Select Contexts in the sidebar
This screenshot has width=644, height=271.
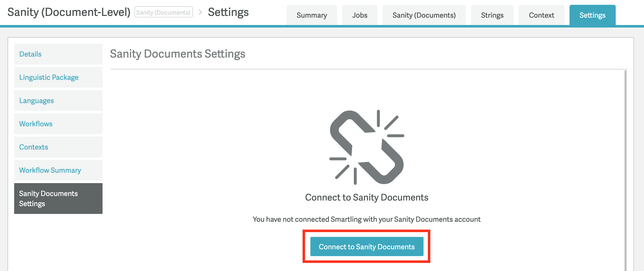pos(58,147)
